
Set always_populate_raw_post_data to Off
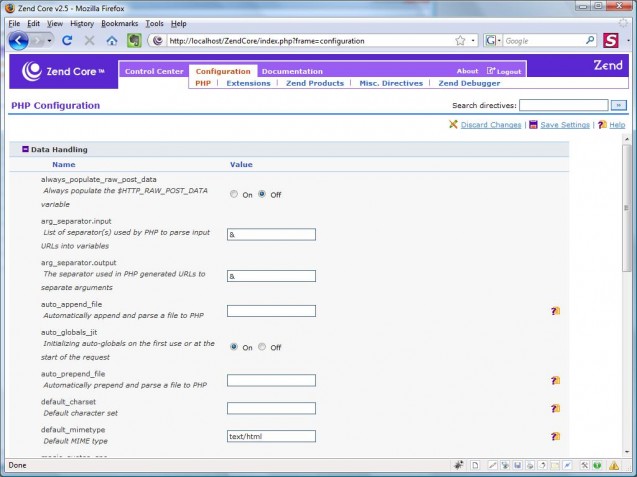point(262,194)
